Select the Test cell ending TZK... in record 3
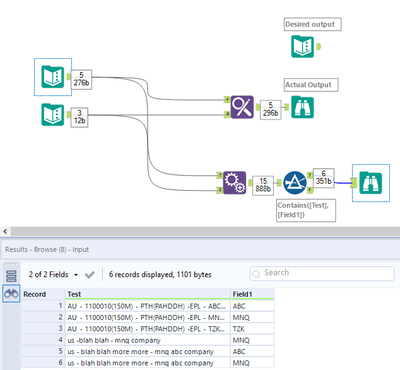This screenshot has height=370, width=400. [148, 329]
